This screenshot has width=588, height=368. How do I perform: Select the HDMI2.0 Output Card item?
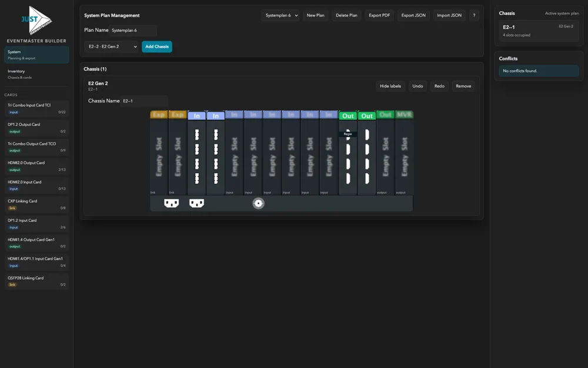[x=36, y=166]
